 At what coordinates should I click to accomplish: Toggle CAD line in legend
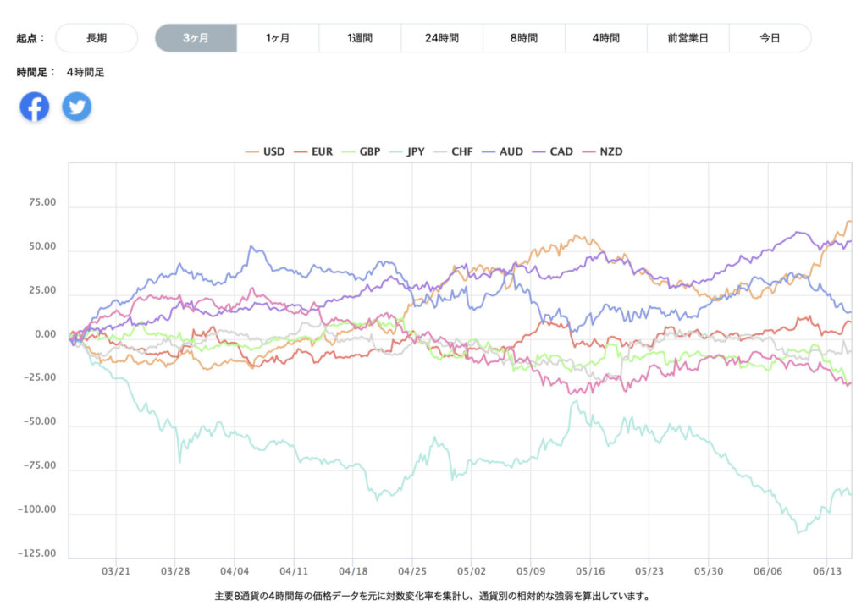tap(551, 151)
